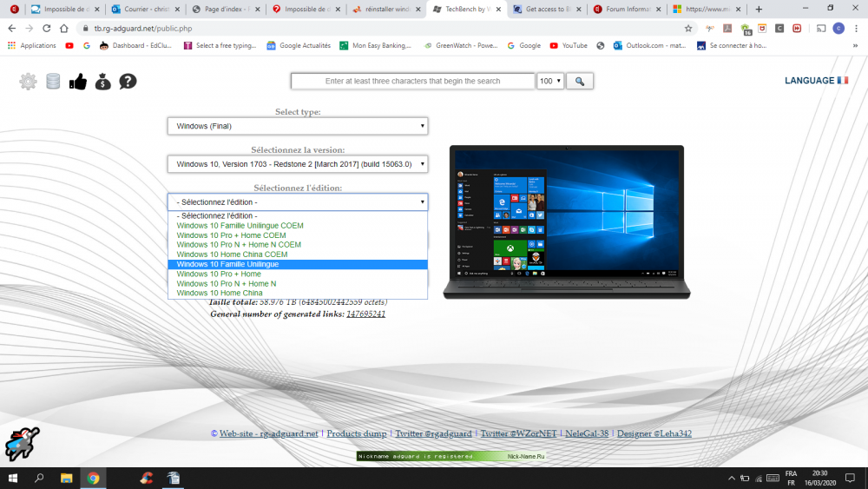The image size is (868, 489).
Task: Open the Products dump link
Action: (x=357, y=433)
